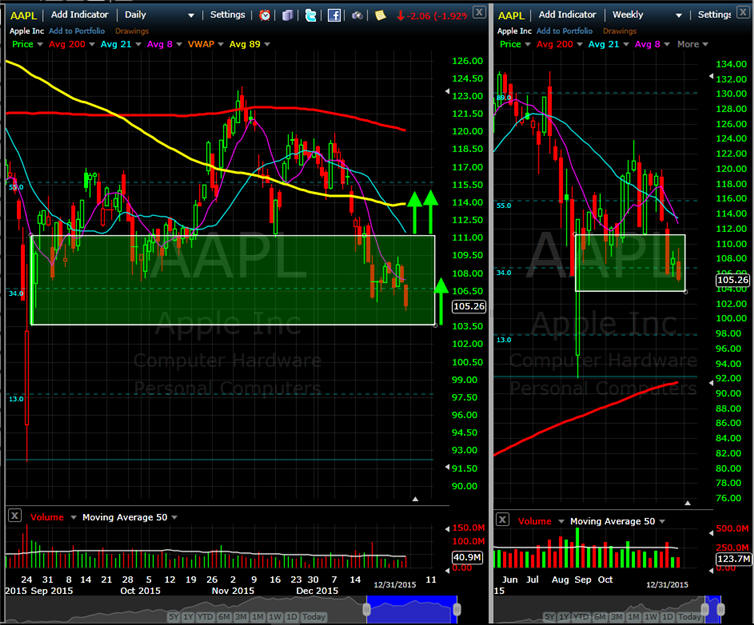Click the yellow sticky note icon
Image resolution: width=754 pixels, height=625 pixels.
(380, 15)
